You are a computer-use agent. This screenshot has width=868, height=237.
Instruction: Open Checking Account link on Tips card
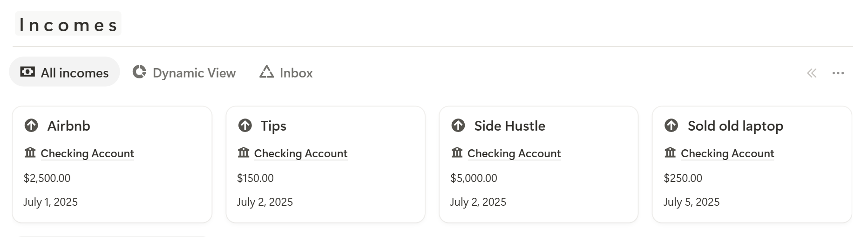click(301, 153)
